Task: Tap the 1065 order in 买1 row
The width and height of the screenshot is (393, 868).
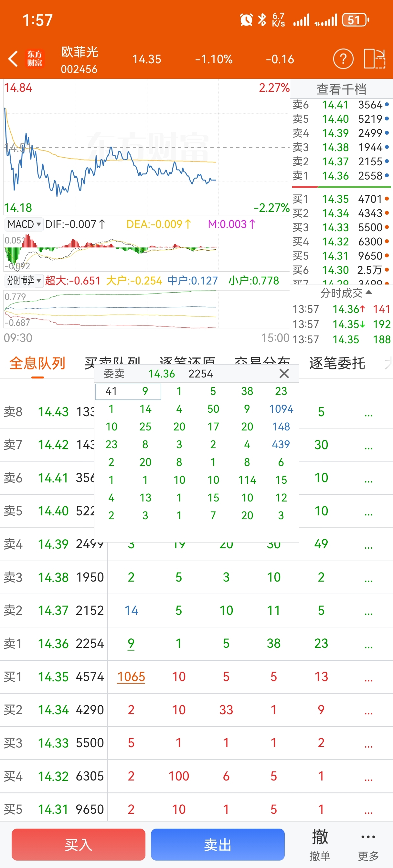Action: coord(131,677)
